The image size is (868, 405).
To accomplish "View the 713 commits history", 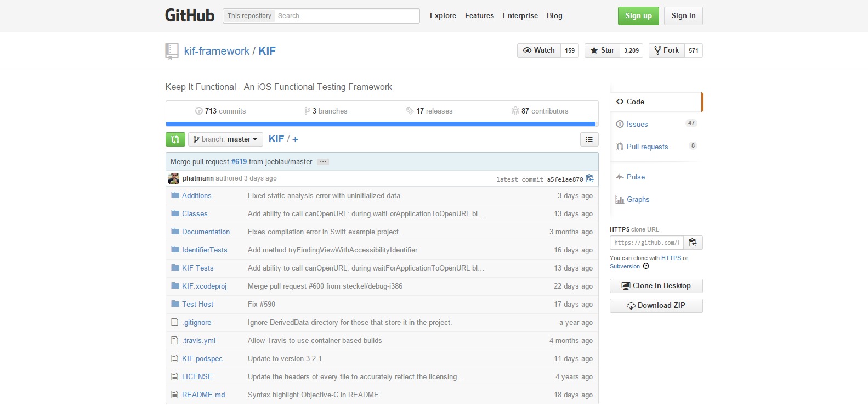I will coord(220,111).
